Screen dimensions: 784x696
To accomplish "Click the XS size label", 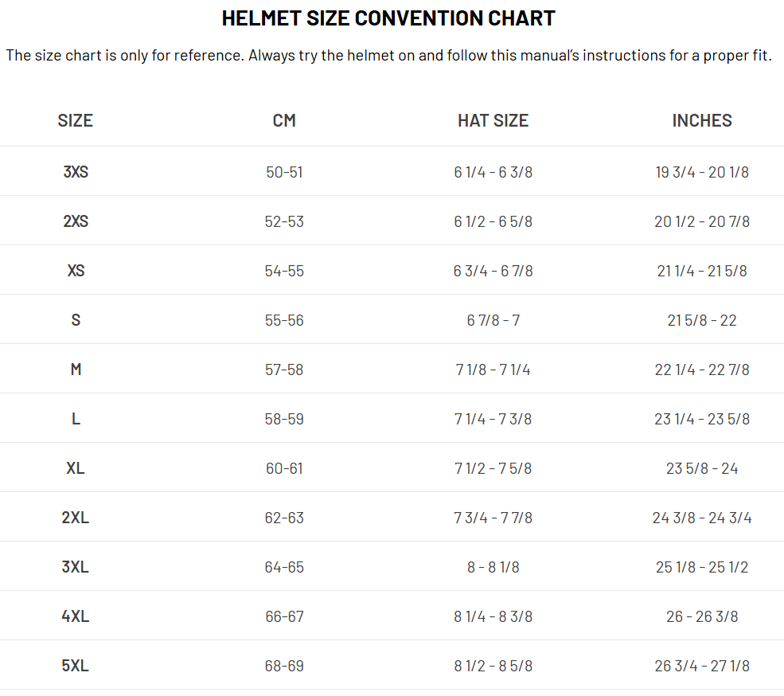I will tap(76, 271).
